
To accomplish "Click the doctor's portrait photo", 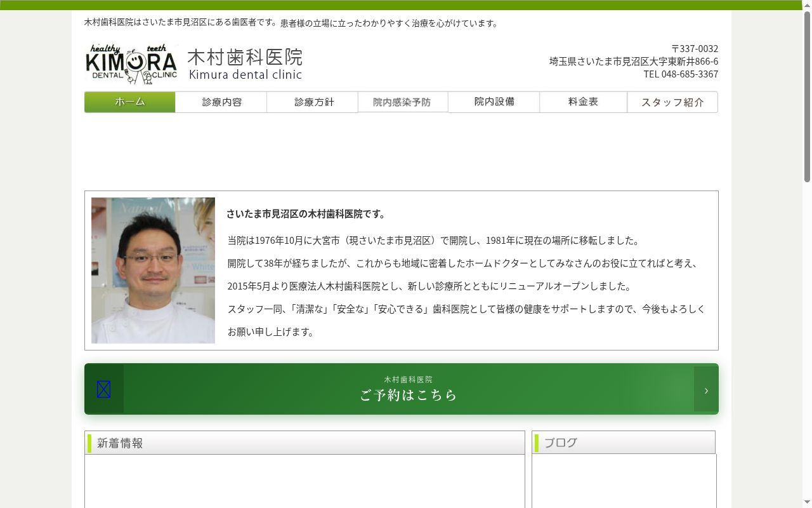I will [x=153, y=271].
